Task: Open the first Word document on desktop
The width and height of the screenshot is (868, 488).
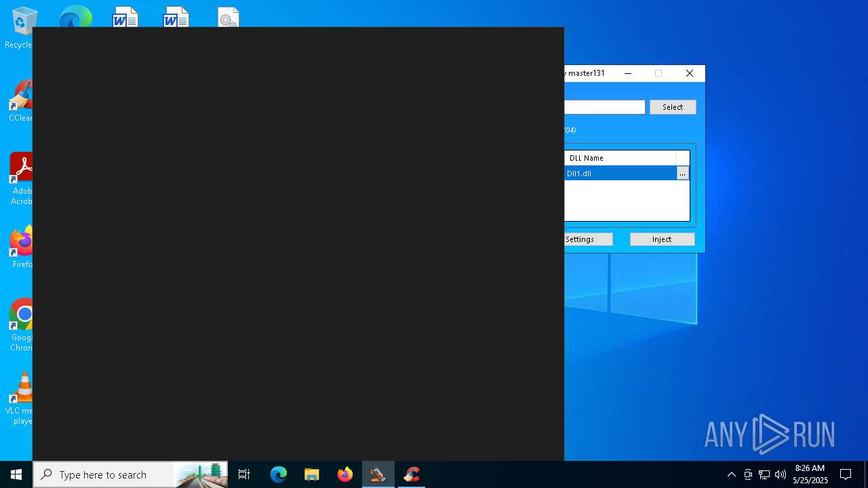Action: [125, 17]
